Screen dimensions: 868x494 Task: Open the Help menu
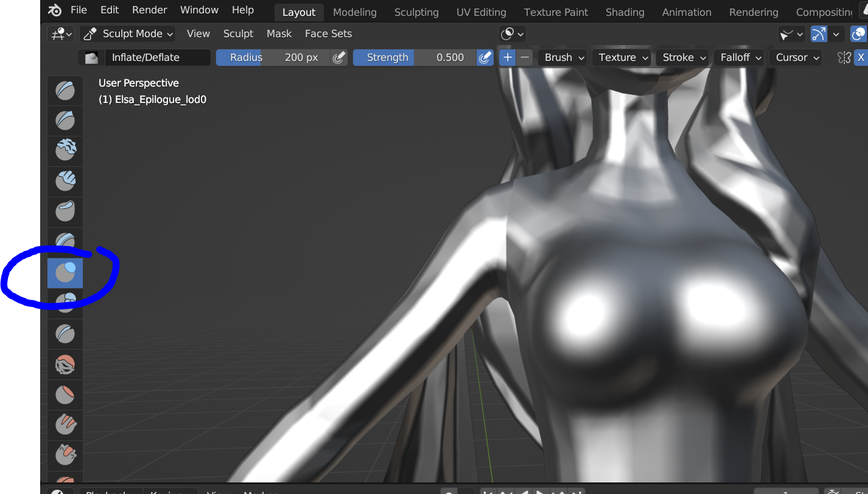(x=243, y=10)
